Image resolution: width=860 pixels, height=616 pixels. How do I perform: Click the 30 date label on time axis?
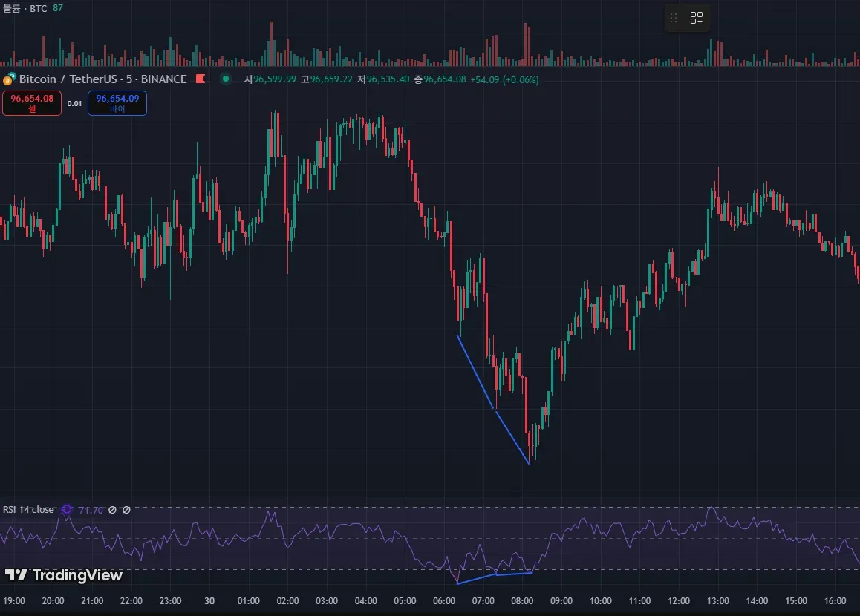pos(209,601)
